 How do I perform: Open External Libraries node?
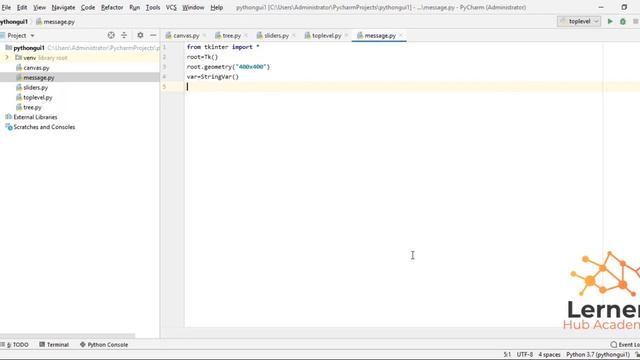pyautogui.click(x=35, y=117)
